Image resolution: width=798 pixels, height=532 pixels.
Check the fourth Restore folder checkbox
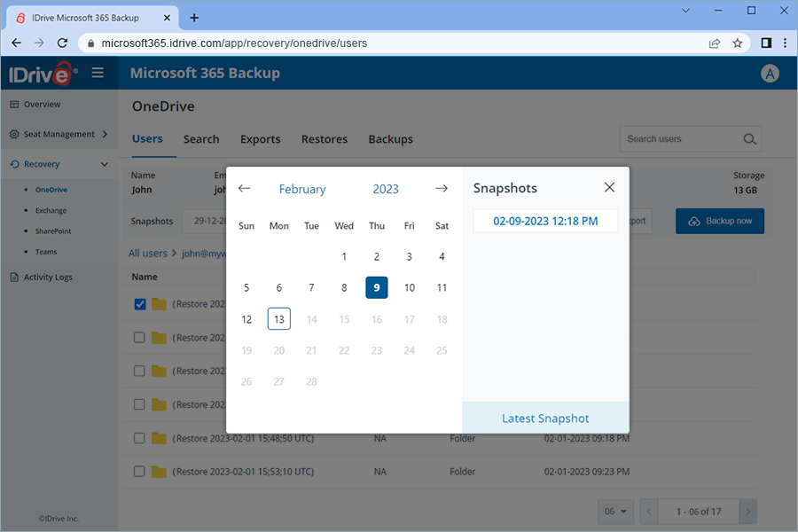139,404
